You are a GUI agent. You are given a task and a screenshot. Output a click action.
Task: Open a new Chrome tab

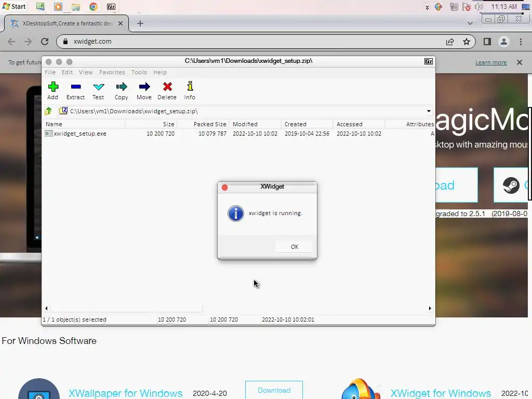point(140,23)
